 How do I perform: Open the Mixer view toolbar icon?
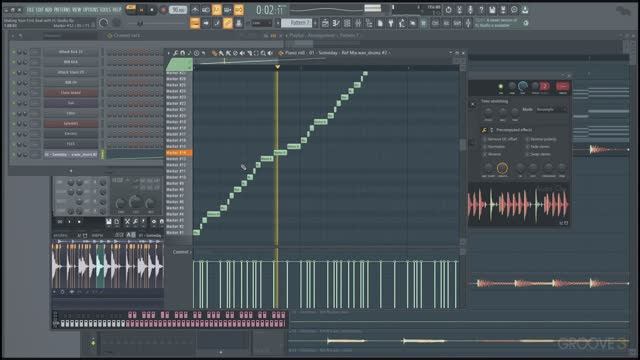click(x=358, y=23)
